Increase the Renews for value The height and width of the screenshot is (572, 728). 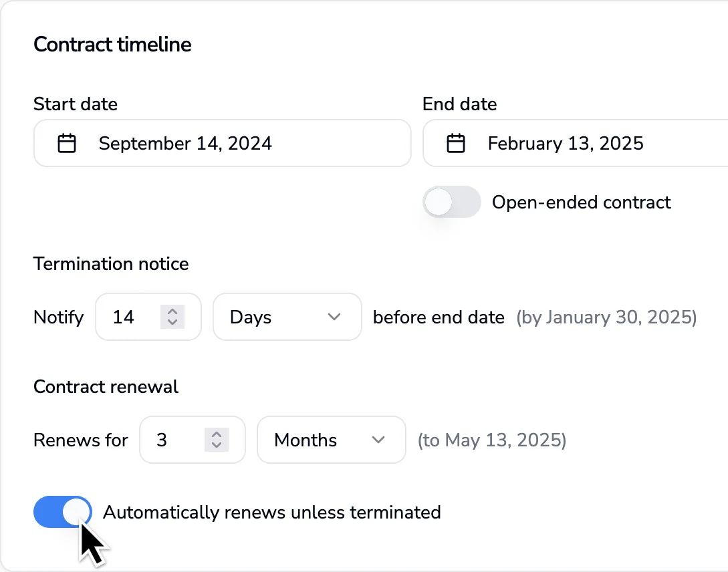pyautogui.click(x=216, y=435)
